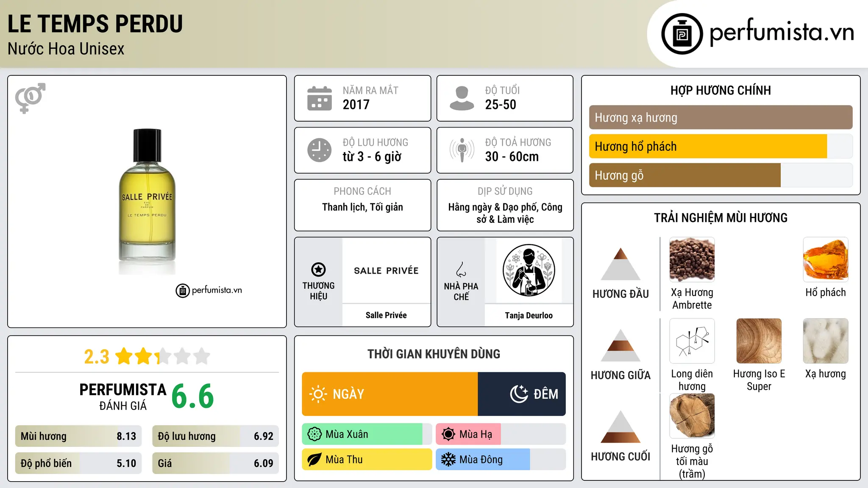Select the pyramid icon above Hương giữa
868x488 pixels.
pyautogui.click(x=620, y=345)
